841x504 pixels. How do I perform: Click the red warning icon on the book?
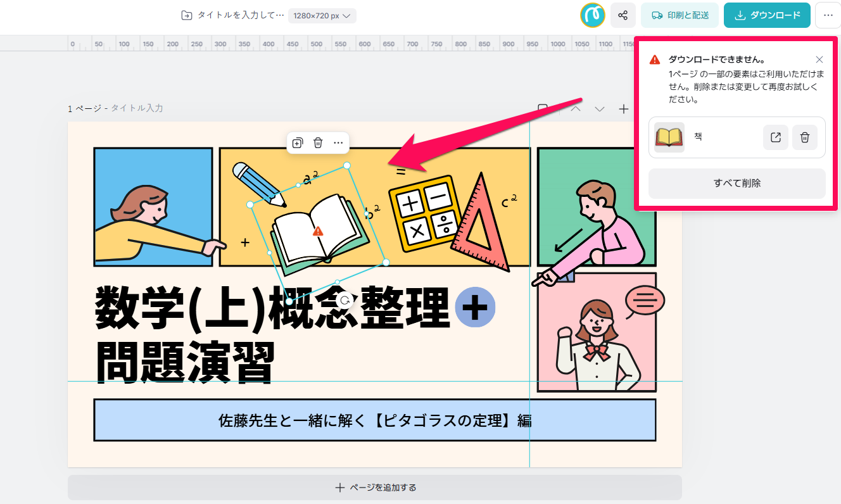click(x=318, y=232)
